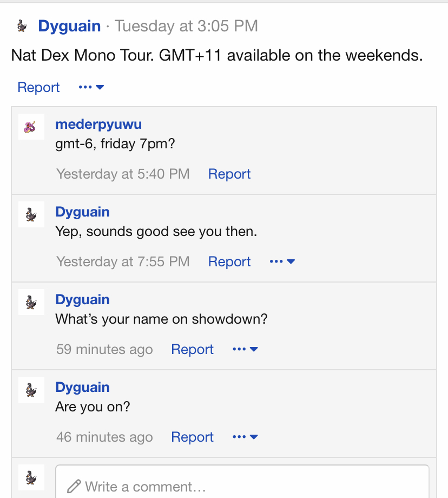Open mederpyuwu's profile link
Viewport: 448px width, 498px height.
(x=98, y=124)
